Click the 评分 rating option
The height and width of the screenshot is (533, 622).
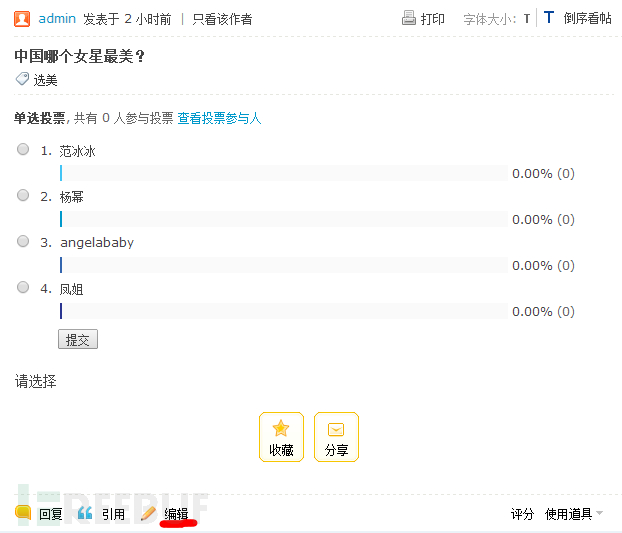click(x=522, y=514)
